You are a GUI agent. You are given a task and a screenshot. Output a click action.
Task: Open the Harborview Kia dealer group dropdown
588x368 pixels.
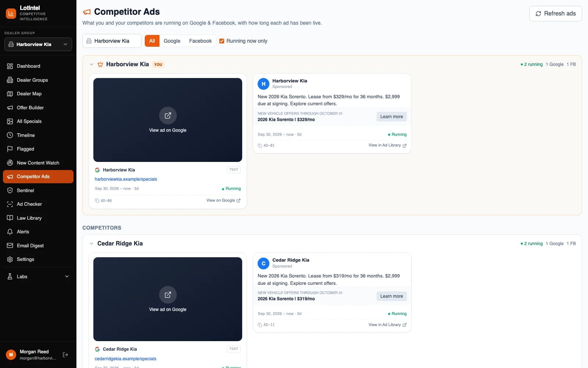pos(38,45)
